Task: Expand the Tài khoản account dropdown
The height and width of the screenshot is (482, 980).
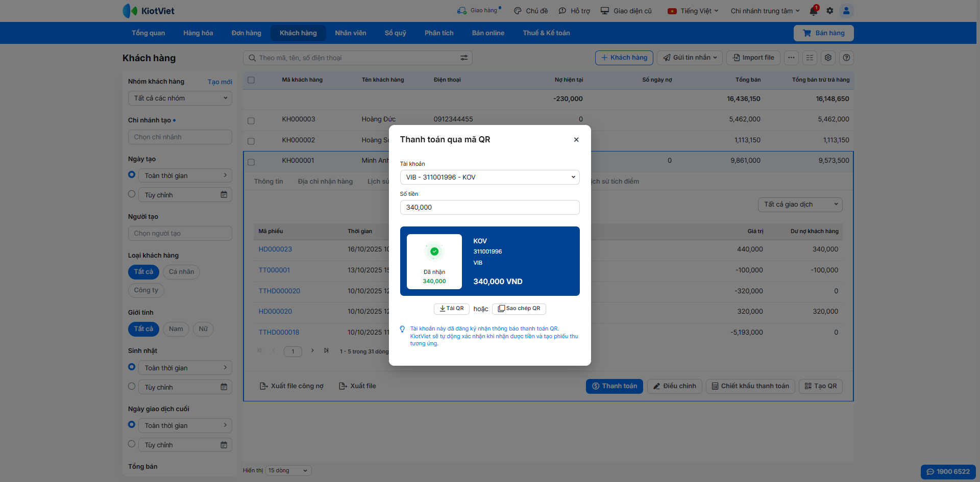Action: pyautogui.click(x=489, y=177)
